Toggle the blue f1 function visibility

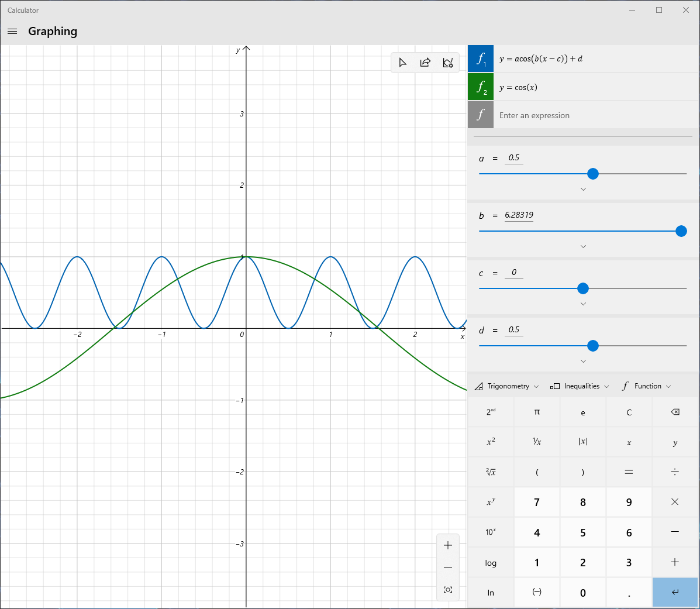pos(480,59)
